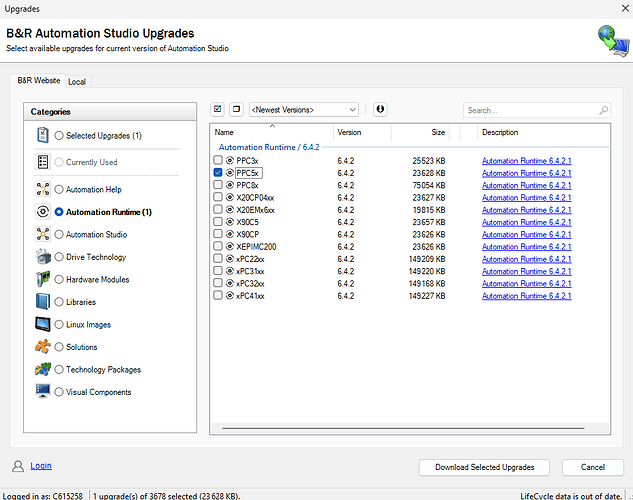Click the Cancel button
The width and height of the screenshot is (633, 500).
coord(593,467)
